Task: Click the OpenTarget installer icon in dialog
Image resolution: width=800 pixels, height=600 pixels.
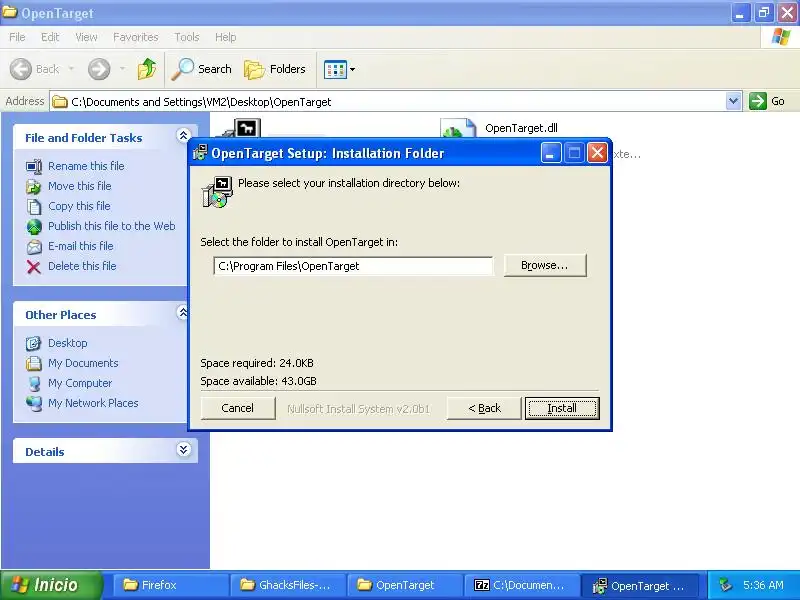Action: coord(217,192)
